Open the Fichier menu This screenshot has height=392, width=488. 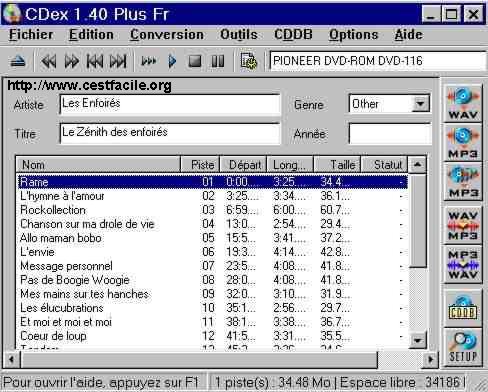click(x=31, y=35)
